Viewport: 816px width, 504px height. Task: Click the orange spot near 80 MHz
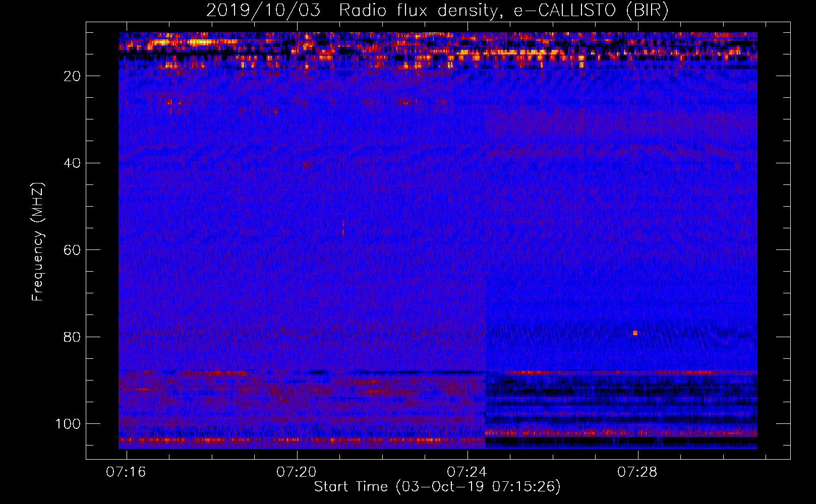(635, 333)
